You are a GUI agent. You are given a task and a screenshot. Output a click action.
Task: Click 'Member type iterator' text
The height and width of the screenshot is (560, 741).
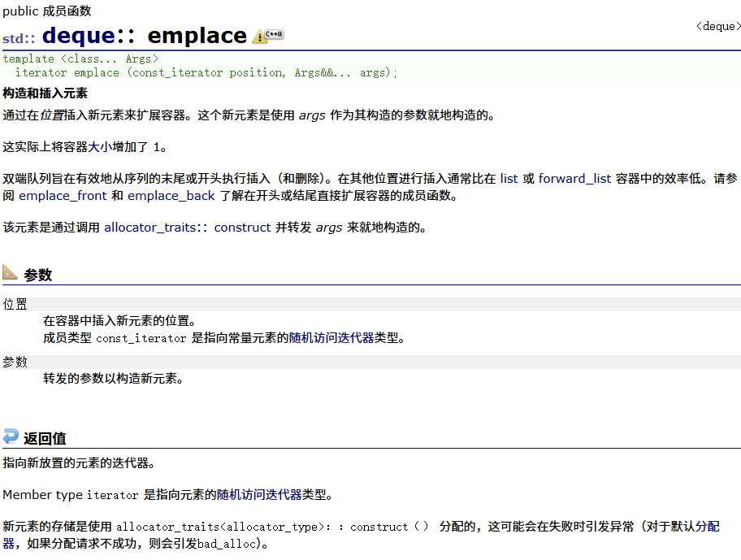(71, 495)
